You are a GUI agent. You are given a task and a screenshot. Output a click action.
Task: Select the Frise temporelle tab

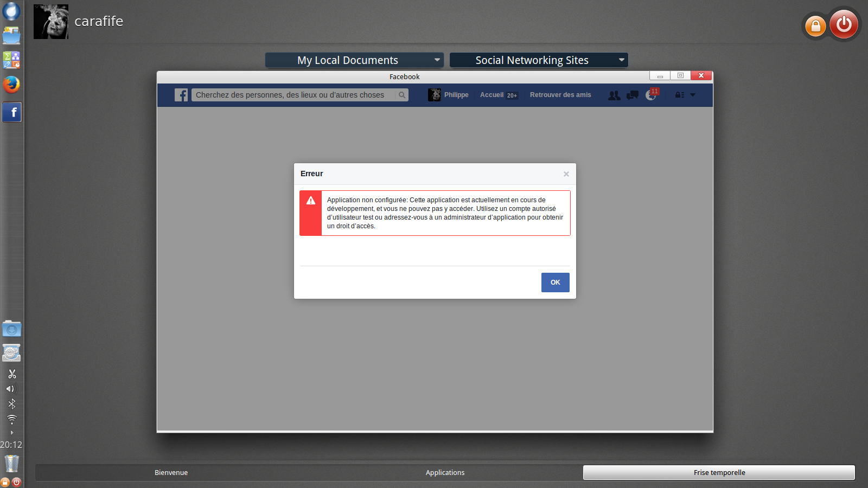coord(719,473)
